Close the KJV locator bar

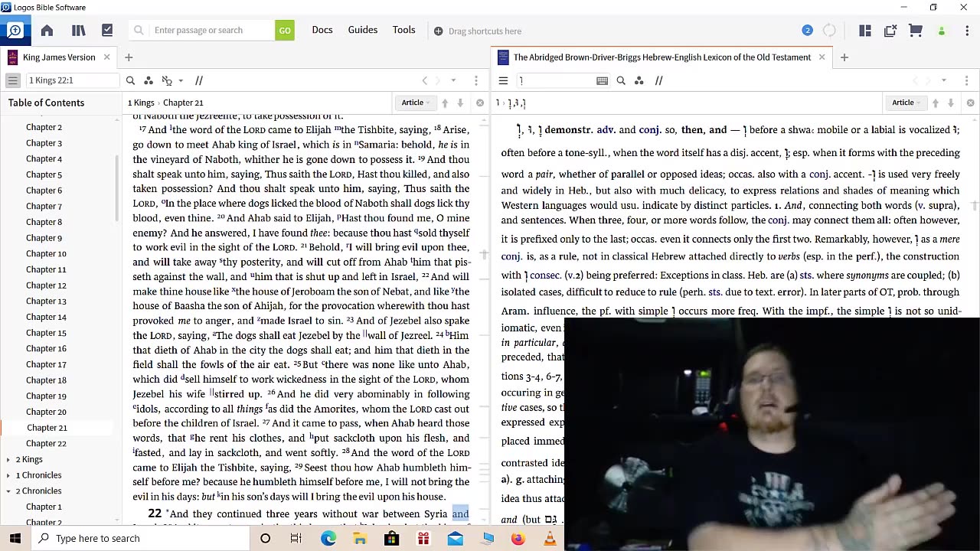[480, 103]
